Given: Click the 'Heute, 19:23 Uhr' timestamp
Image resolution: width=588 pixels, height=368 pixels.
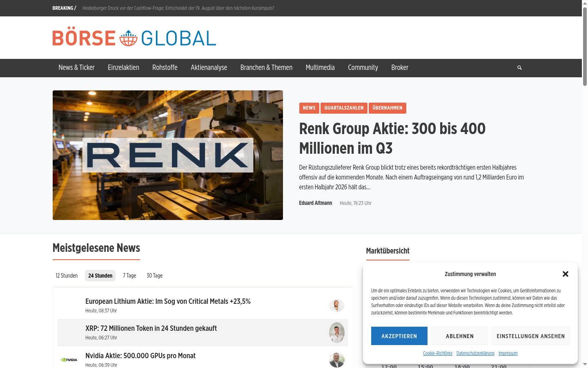Looking at the screenshot, I should 356,203.
